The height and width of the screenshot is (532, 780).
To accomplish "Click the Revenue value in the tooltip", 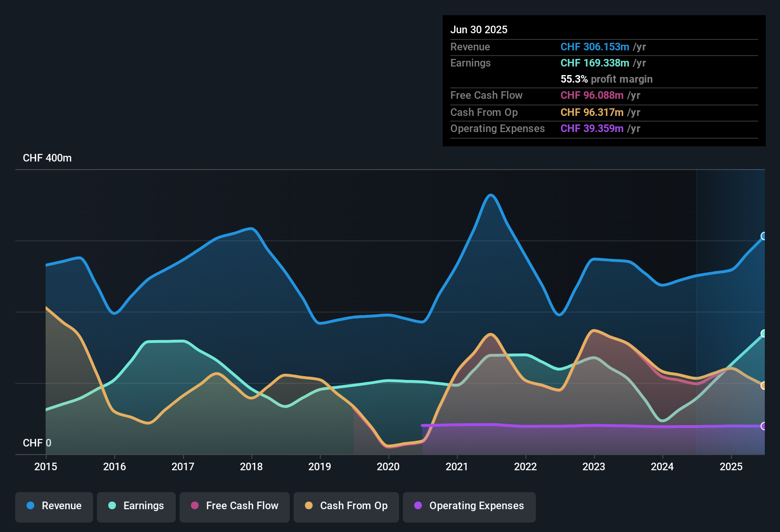I will tap(594, 47).
